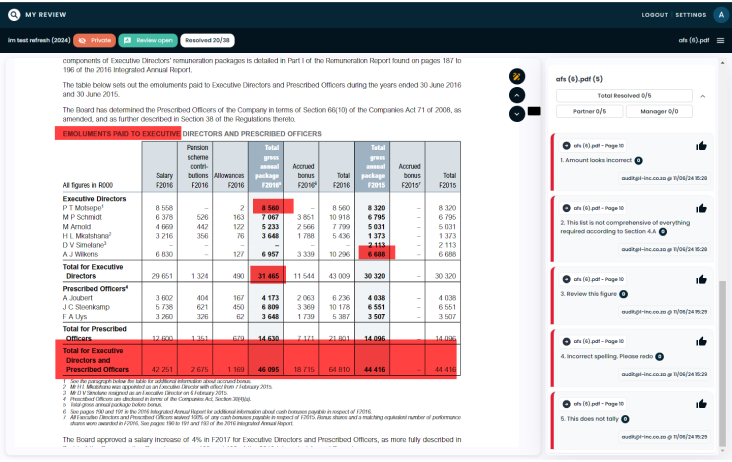This screenshot has height=462, width=732.
Task: Collapse the Total Resolved summary chevron
Action: pyautogui.click(x=702, y=96)
